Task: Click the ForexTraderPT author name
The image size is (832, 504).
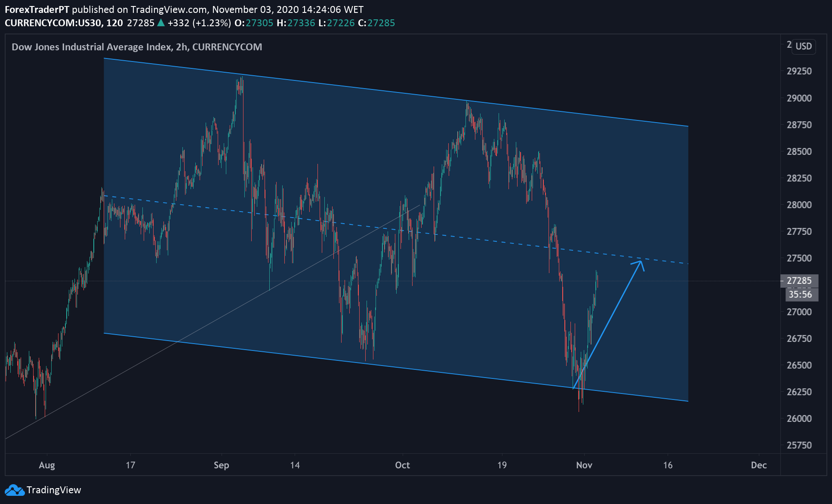Action: click(x=37, y=9)
